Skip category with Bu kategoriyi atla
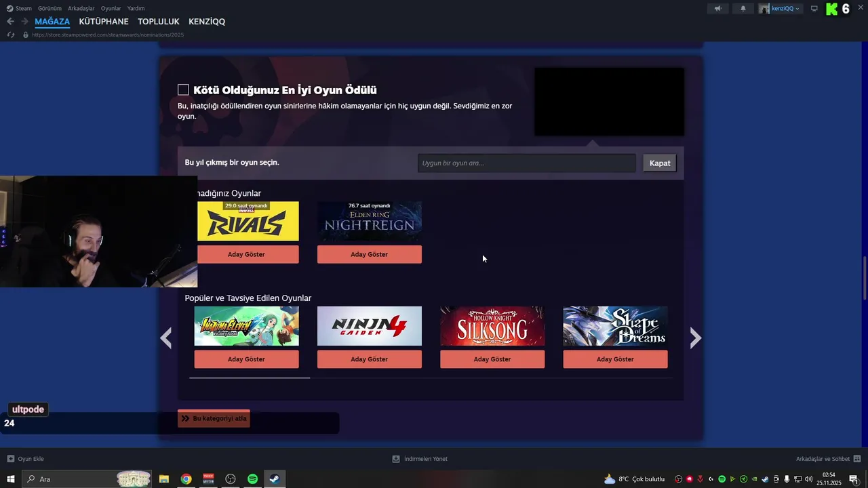 pyautogui.click(x=214, y=419)
